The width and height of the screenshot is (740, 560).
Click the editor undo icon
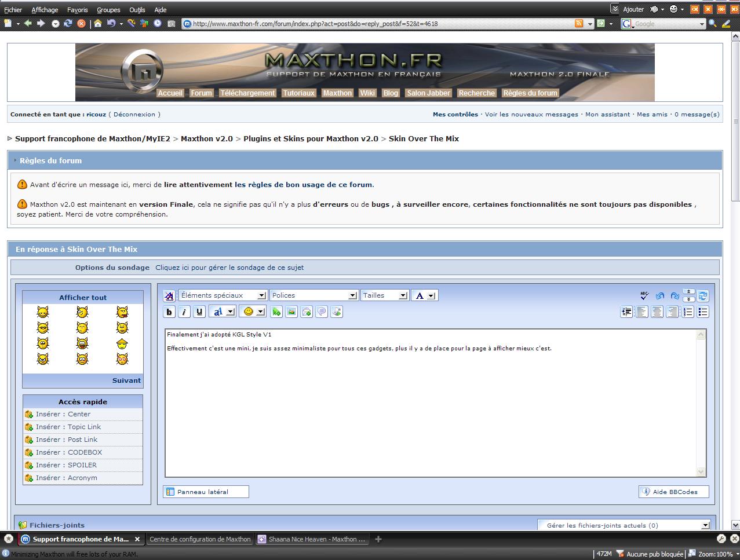pyautogui.click(x=659, y=295)
